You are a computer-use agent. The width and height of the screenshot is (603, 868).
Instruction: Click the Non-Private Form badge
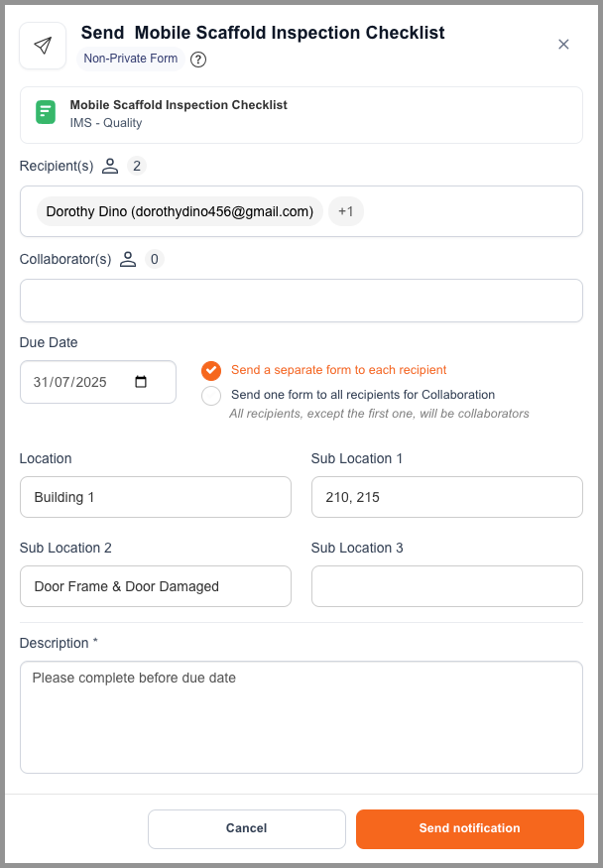131,59
